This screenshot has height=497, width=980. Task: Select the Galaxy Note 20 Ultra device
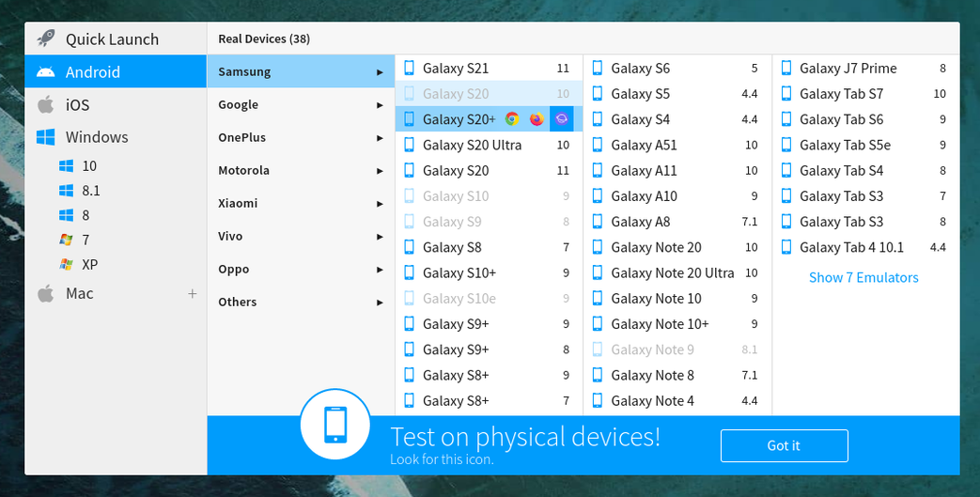click(672, 272)
